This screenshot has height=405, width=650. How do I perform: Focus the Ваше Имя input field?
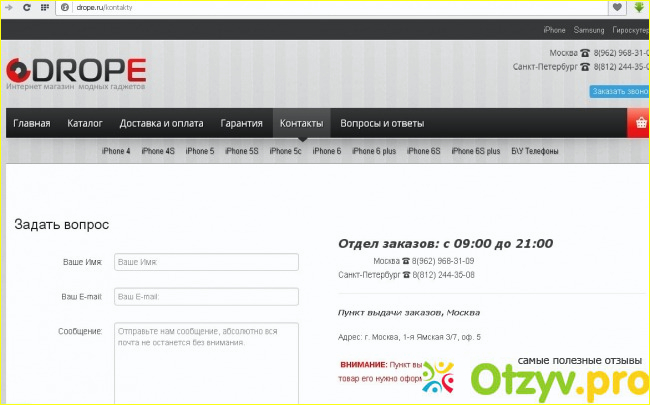tap(206, 262)
